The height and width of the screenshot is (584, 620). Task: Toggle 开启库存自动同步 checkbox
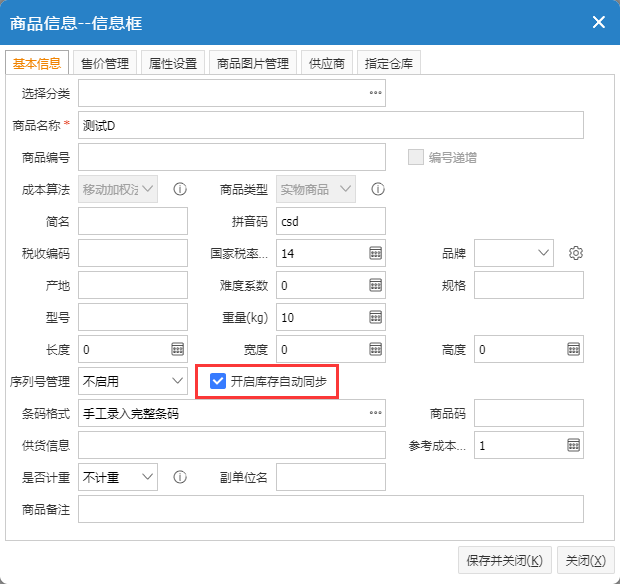(217, 381)
